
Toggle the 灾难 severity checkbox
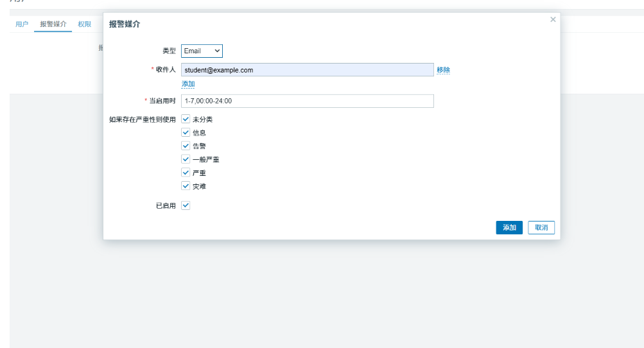[186, 186]
